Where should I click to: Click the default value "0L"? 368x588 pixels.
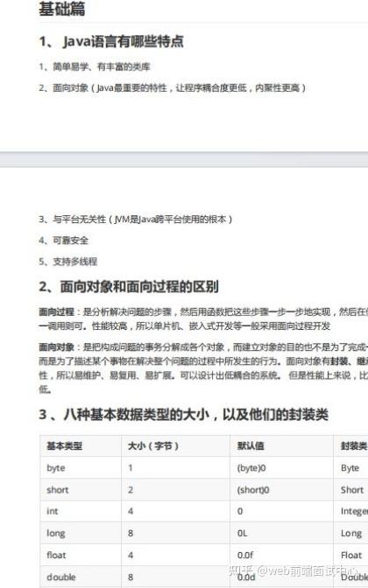(x=243, y=533)
